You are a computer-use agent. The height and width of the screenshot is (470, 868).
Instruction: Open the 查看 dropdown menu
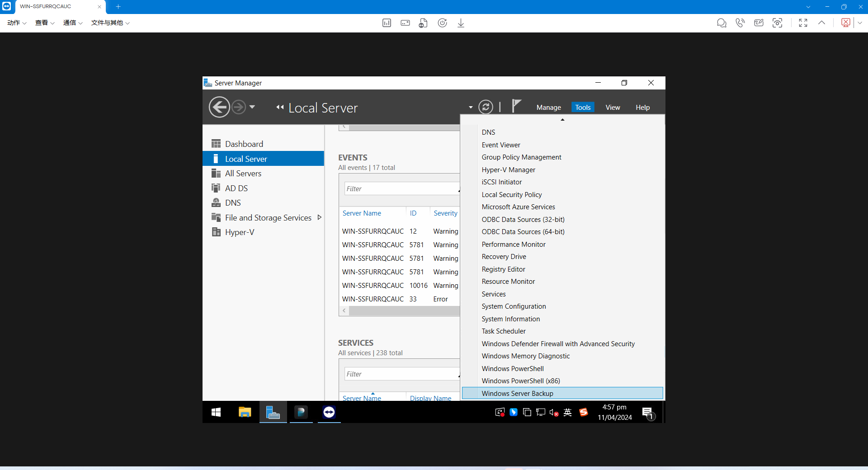(x=44, y=23)
